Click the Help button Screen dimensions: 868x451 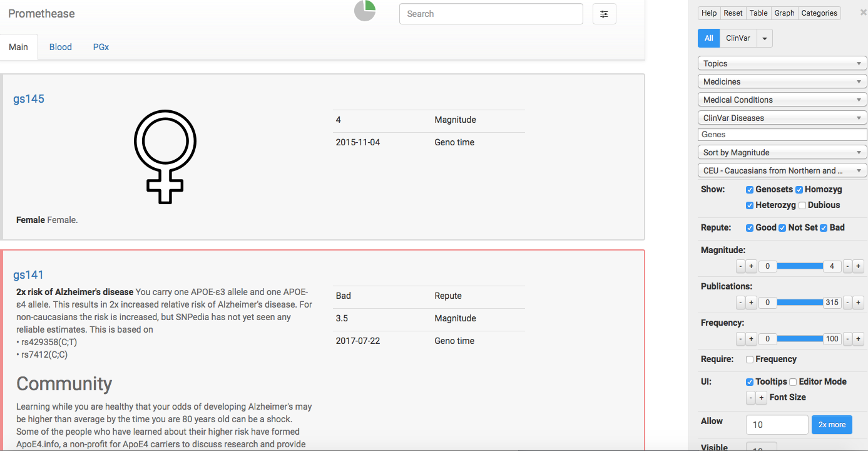coord(709,13)
